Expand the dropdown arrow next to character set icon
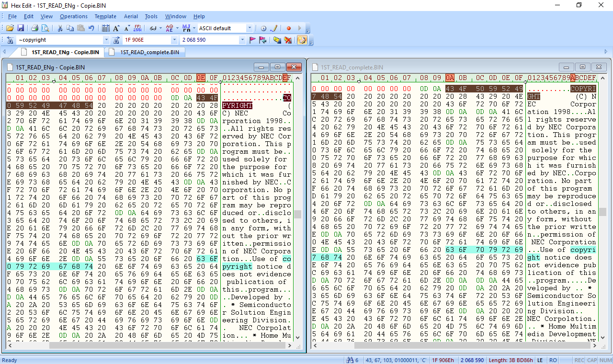 (x=177, y=28)
